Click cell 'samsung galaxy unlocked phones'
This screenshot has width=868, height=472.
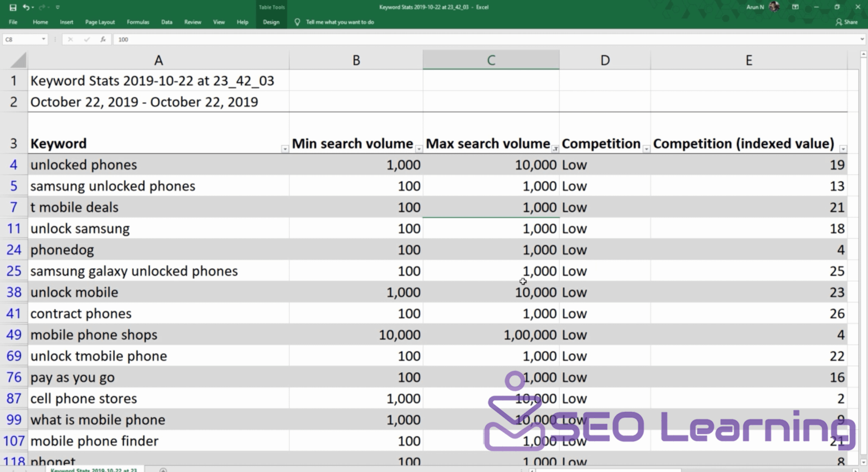coord(158,271)
